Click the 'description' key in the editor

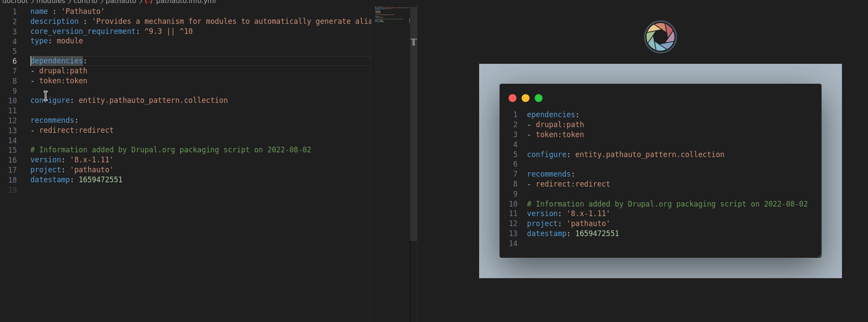click(55, 21)
